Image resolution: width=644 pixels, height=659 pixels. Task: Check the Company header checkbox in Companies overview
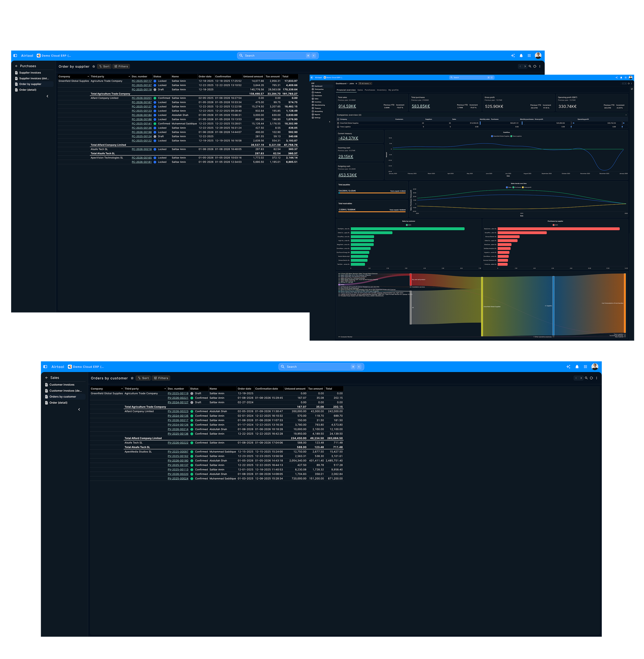click(338, 119)
